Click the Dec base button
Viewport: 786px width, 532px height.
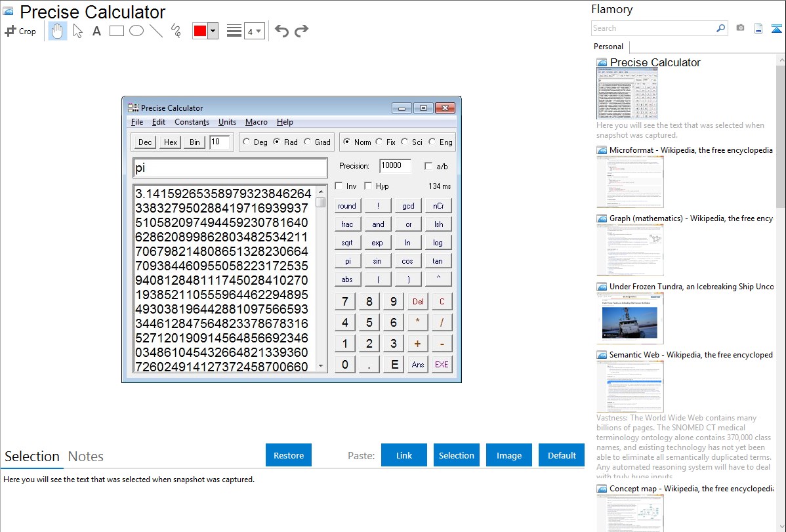[145, 142]
